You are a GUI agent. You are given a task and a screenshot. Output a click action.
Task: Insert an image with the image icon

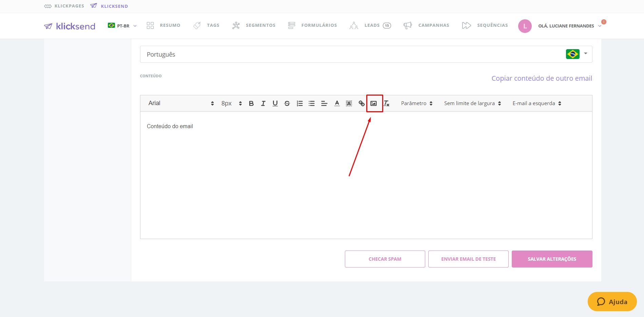(x=374, y=103)
